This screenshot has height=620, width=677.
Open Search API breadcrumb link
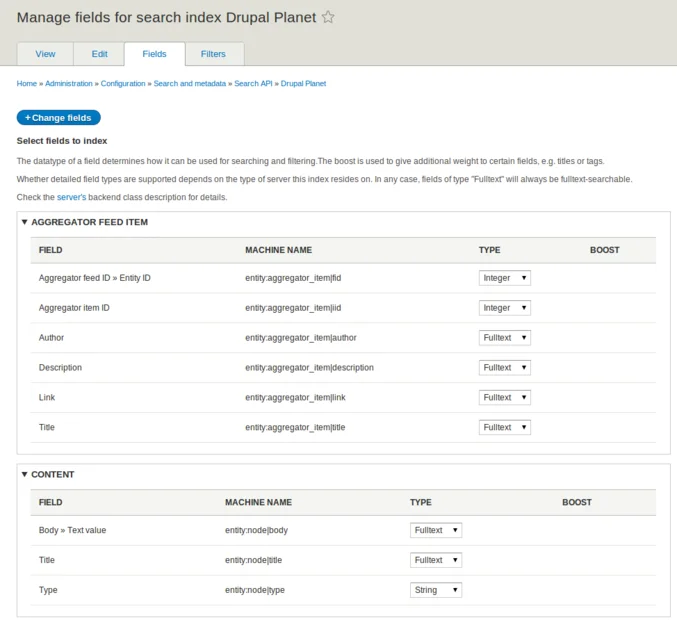253,83
